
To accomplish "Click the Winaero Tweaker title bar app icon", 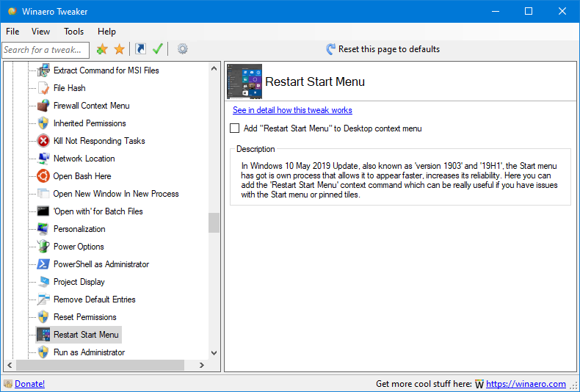I will point(12,11).
